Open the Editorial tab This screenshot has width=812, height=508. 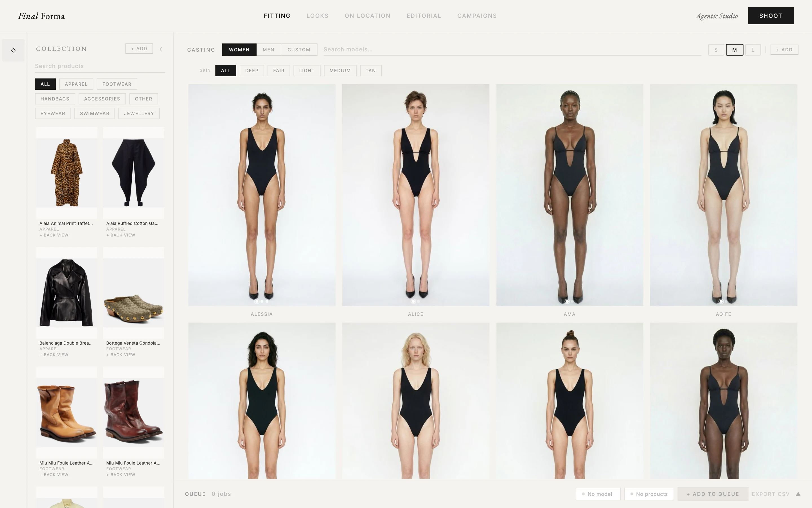pyautogui.click(x=424, y=16)
